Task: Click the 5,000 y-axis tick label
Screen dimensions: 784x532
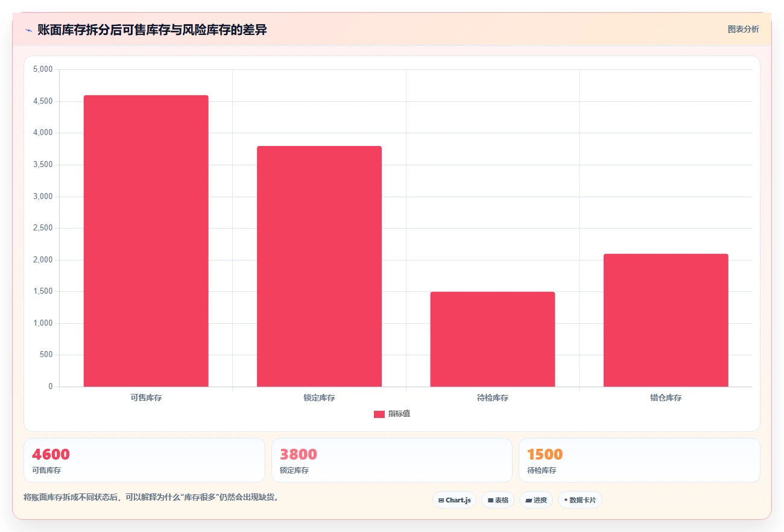Action: click(x=43, y=69)
